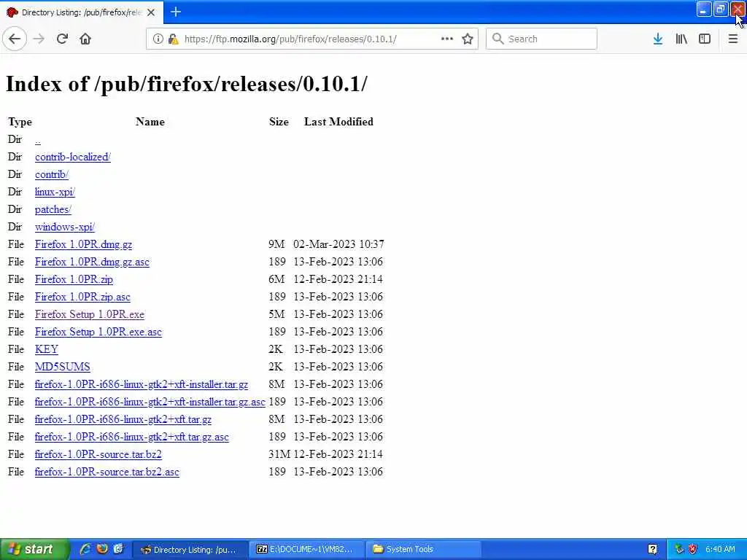747x560 pixels.
Task: Download Firefox 1.0PR.zip
Action: point(74,279)
